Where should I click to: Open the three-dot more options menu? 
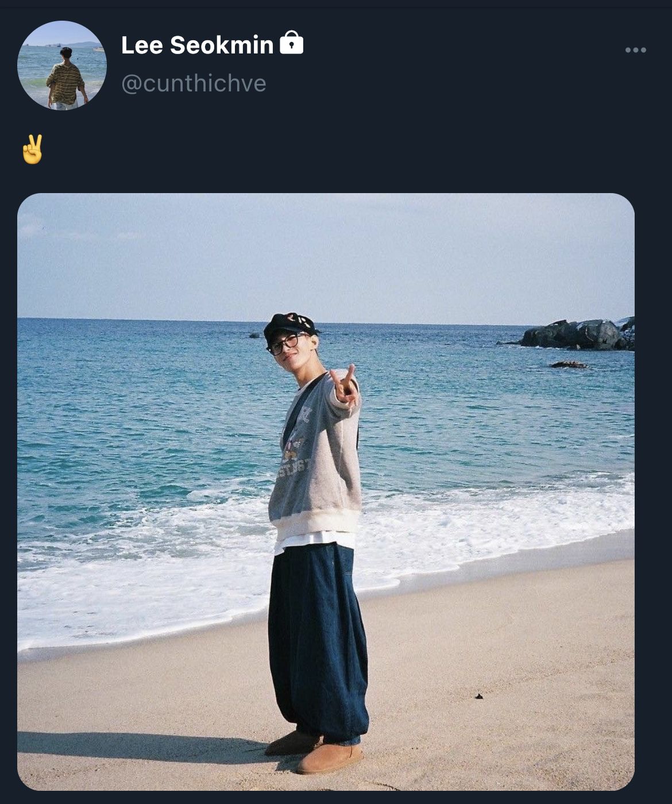636,50
